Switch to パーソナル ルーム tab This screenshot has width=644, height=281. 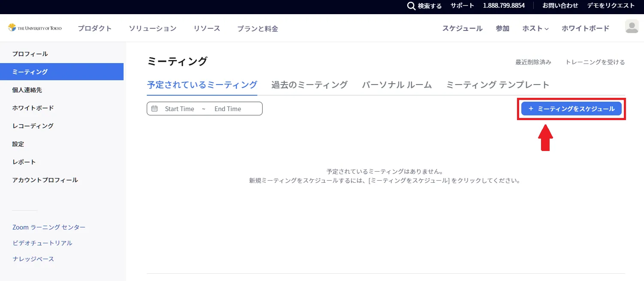click(396, 85)
